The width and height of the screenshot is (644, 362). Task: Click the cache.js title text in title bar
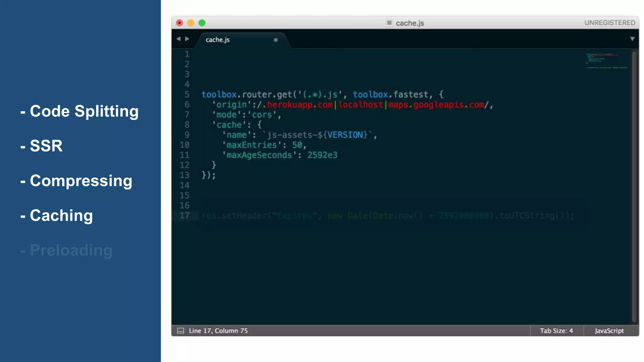coord(410,23)
